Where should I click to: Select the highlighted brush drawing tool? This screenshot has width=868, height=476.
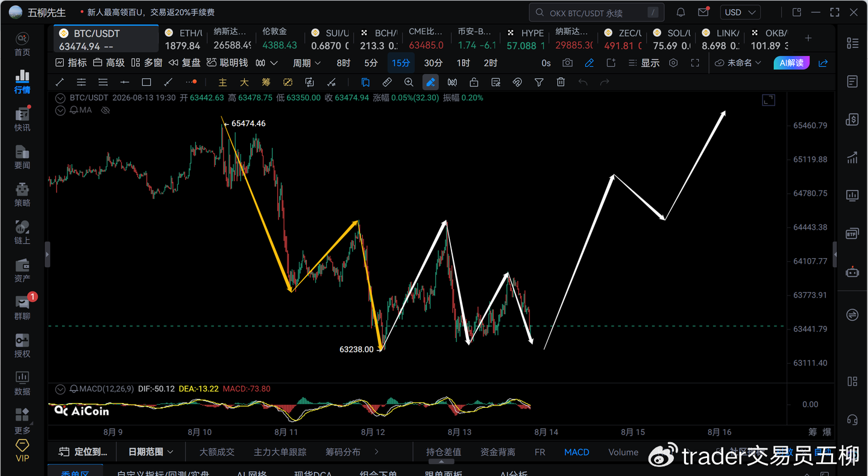[430, 82]
